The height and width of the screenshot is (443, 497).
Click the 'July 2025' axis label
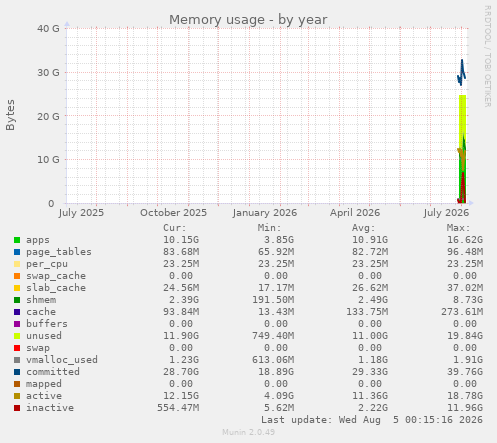point(81,213)
